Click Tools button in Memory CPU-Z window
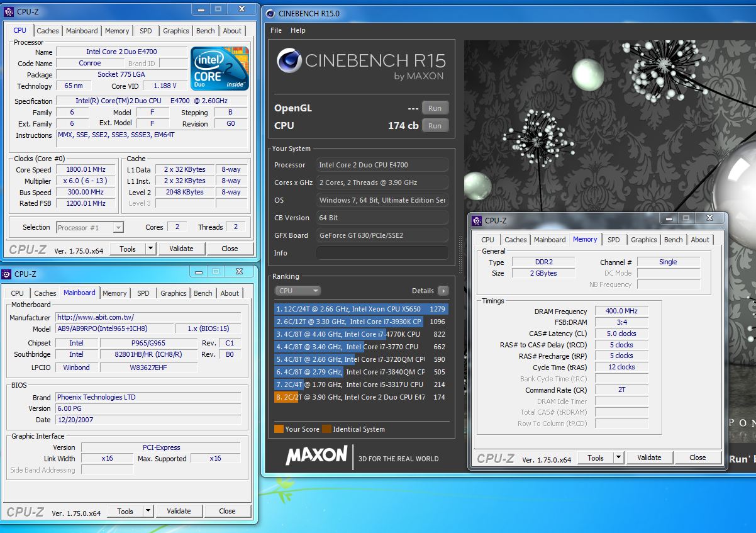The image size is (756, 533). coord(596,457)
